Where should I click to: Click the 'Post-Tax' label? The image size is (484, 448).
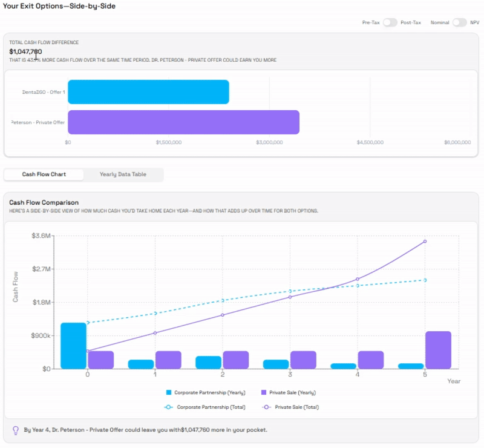click(x=411, y=22)
